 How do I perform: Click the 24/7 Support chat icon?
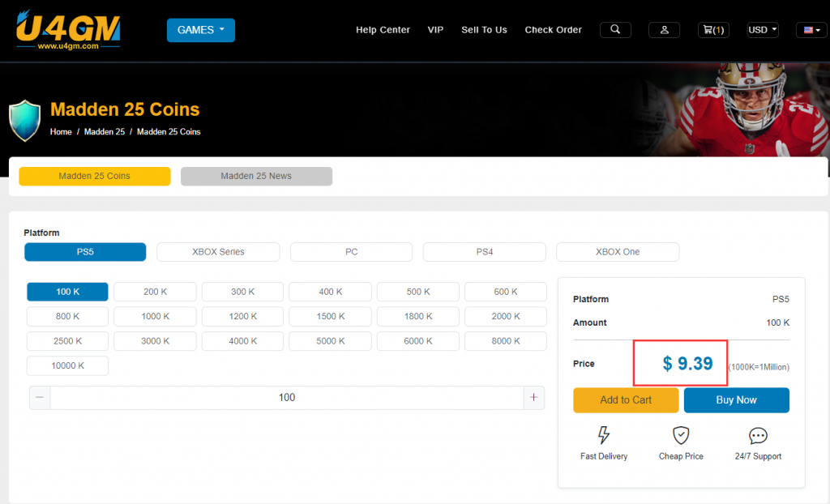(758, 436)
